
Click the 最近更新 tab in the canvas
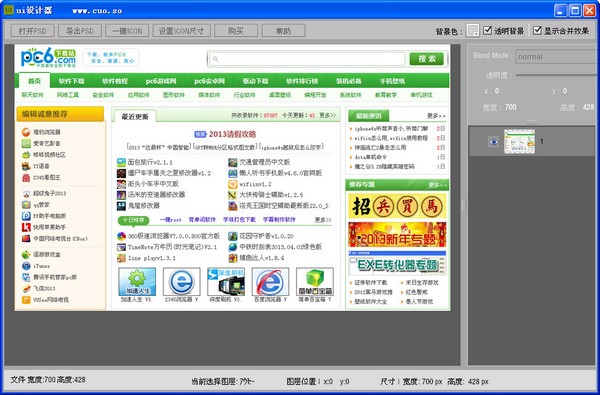(x=135, y=117)
